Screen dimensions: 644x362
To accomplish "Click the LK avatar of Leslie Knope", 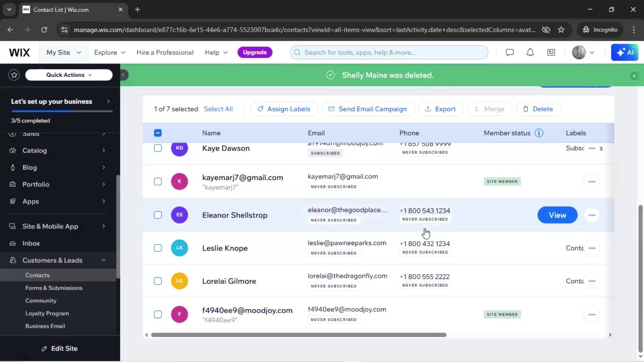I will click(x=179, y=248).
